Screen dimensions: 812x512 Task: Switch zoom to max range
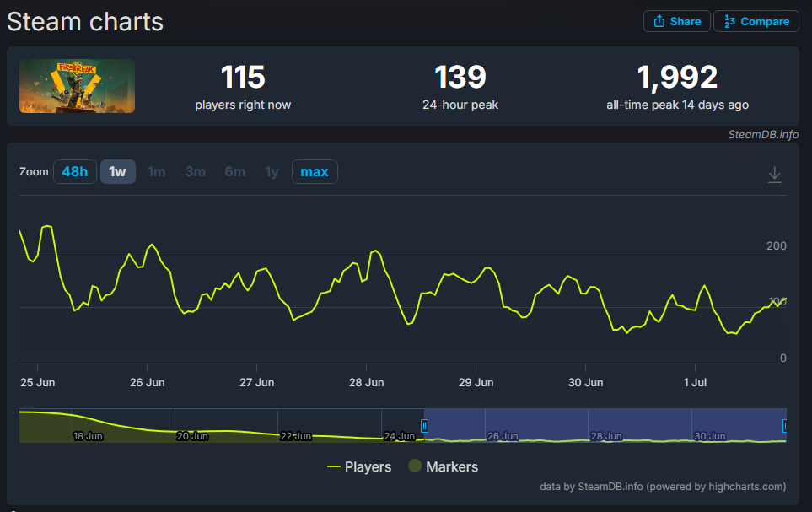315,172
